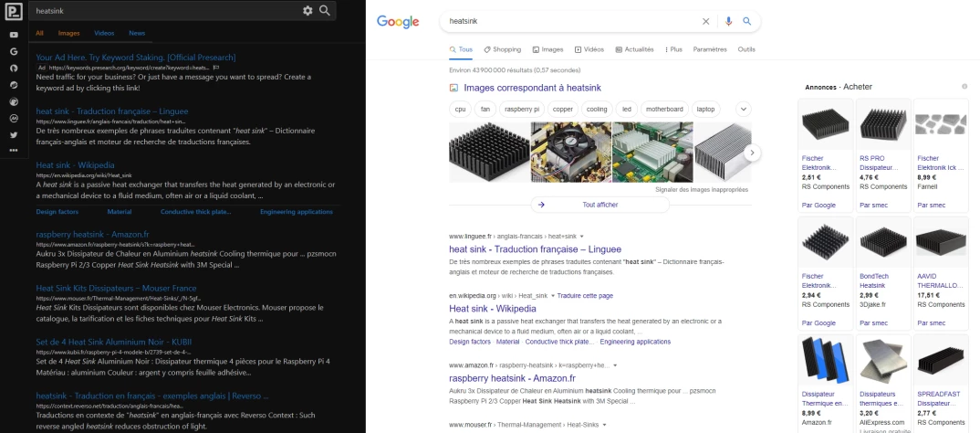Click the CPU fan heatsink image thumbnail
Viewport: 980px width, 433px height.
click(569, 152)
